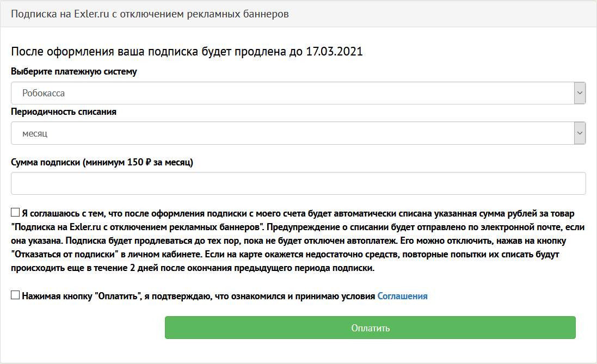This screenshot has height=364, width=597.
Task: Click the green Оплатить button
Action: click(x=370, y=328)
